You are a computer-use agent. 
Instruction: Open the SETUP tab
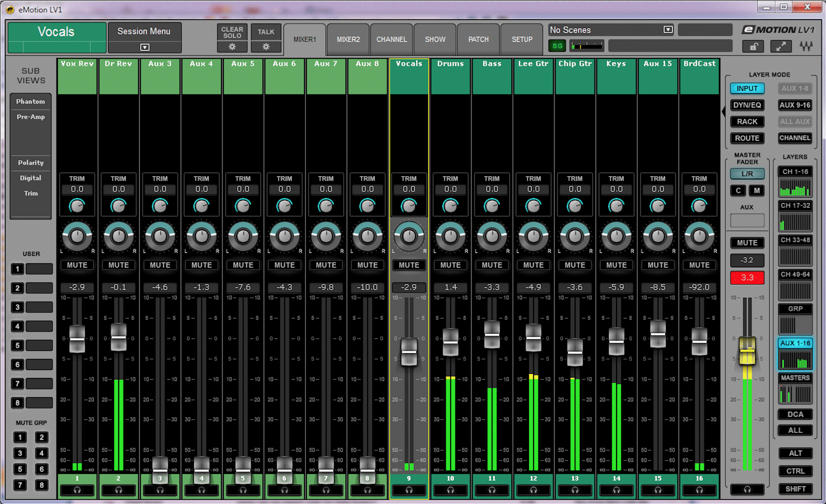pos(522,39)
